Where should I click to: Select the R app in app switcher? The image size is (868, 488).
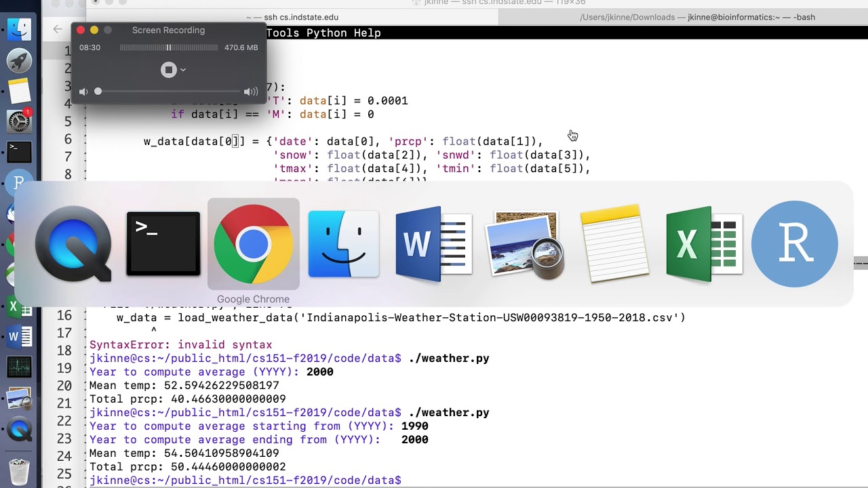coord(795,244)
